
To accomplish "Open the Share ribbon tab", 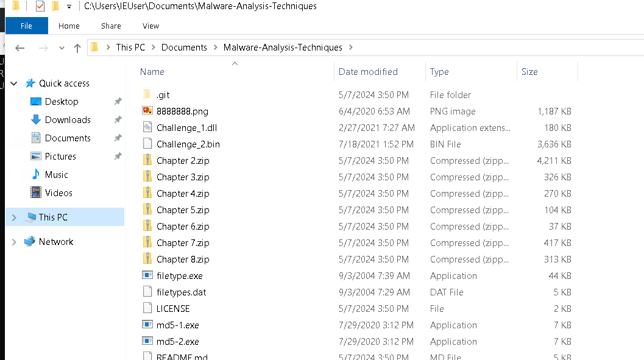I will pyautogui.click(x=111, y=26).
